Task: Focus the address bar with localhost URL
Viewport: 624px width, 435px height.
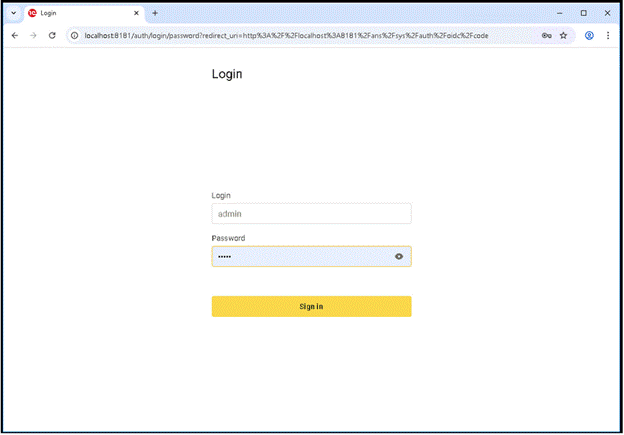Action: (300, 35)
